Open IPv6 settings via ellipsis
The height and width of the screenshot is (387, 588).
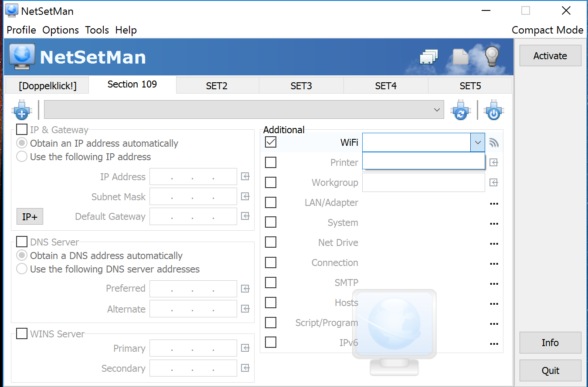point(494,343)
